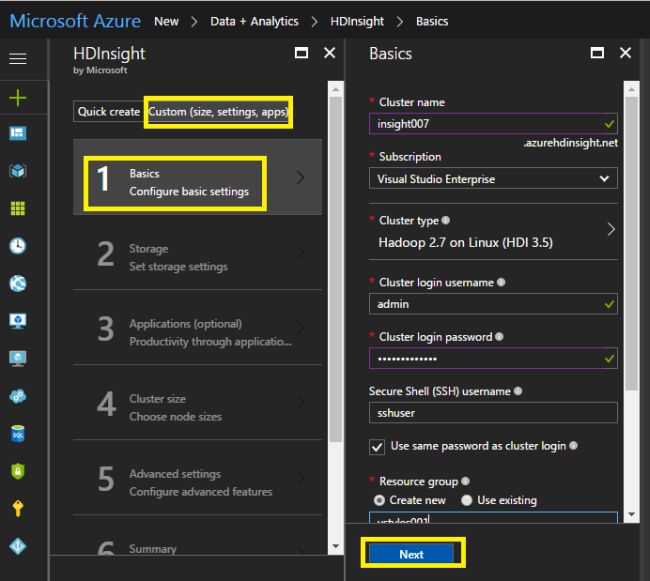Switch to Custom (size, settings, apps) tab
This screenshot has width=650, height=581.
[218, 111]
